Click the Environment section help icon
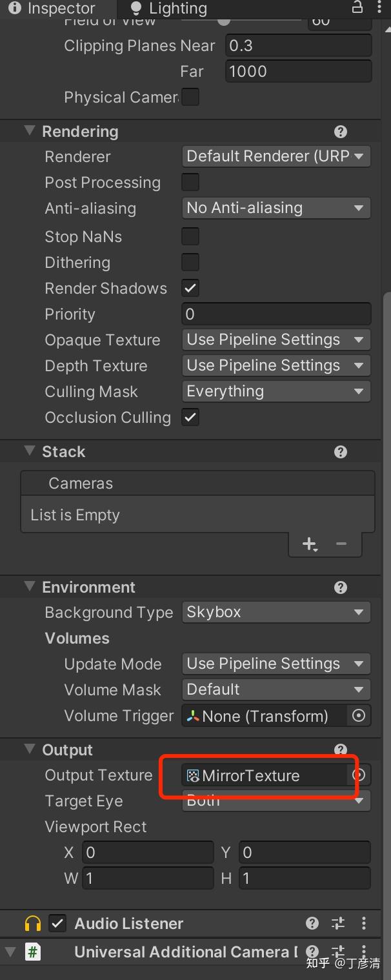Image resolution: width=391 pixels, height=980 pixels. coord(340,587)
